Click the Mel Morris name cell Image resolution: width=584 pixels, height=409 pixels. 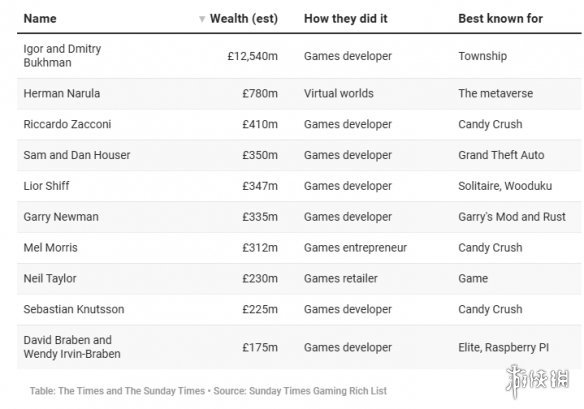[x=50, y=248]
